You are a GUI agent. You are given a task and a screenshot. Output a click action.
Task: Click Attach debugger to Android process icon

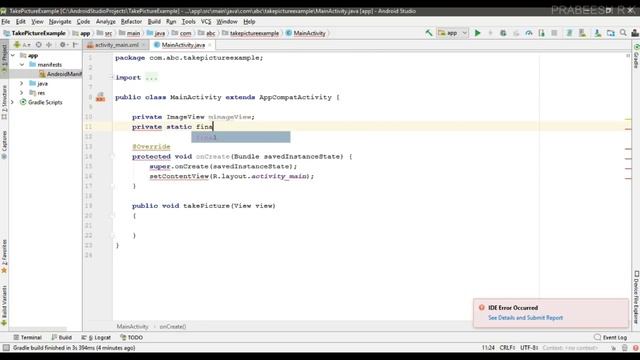pos(542,33)
